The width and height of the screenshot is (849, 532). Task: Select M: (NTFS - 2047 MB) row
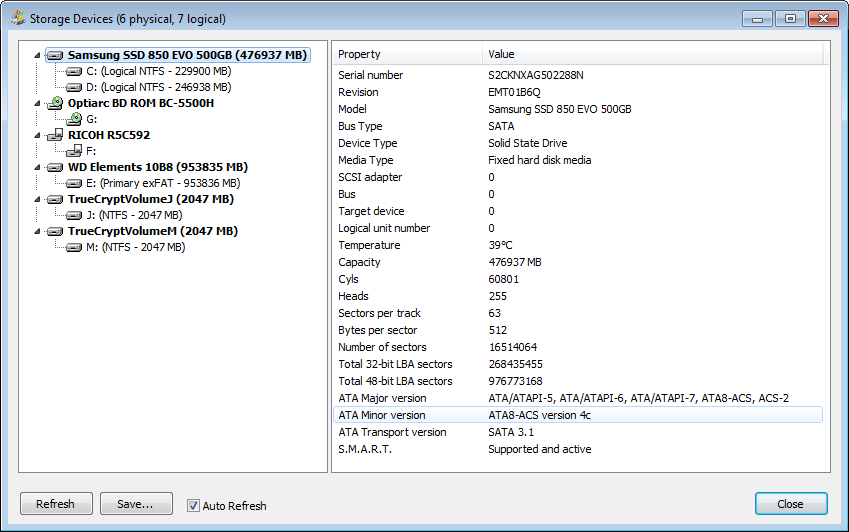pyautogui.click(x=135, y=247)
